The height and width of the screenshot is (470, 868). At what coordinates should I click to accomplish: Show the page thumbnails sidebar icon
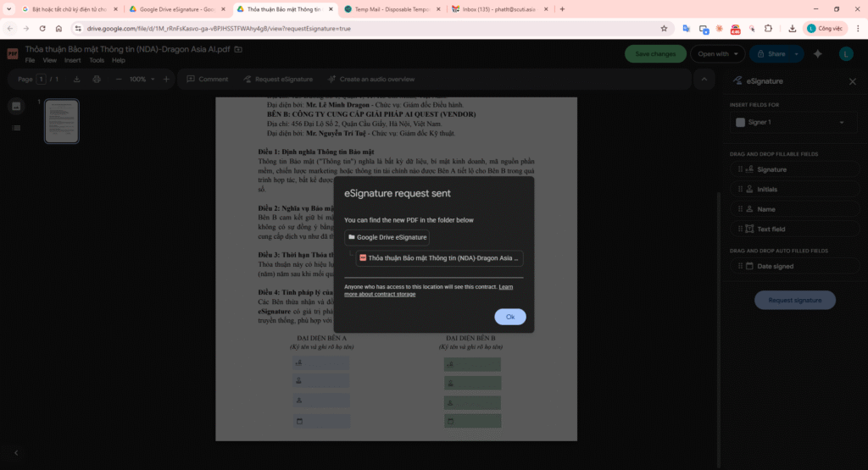tap(16, 106)
